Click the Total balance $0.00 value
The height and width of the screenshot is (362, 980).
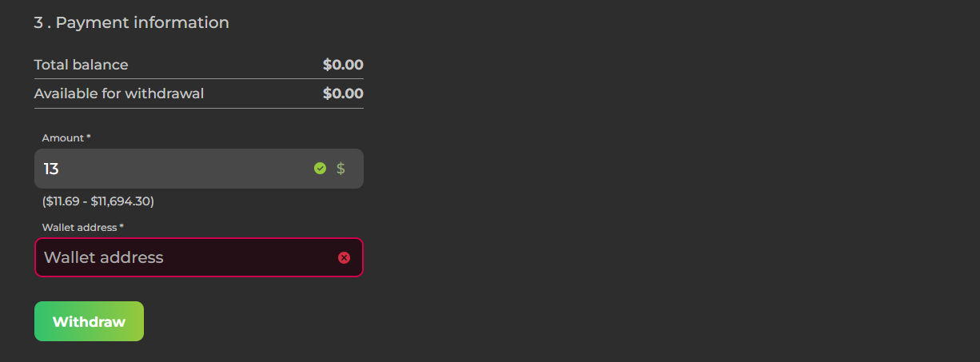coord(343,65)
